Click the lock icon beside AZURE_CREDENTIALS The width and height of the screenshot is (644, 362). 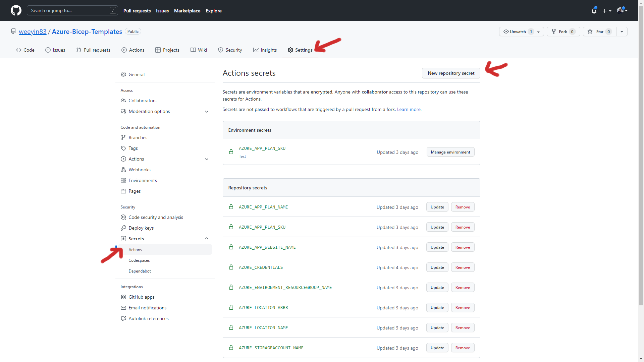(x=231, y=267)
